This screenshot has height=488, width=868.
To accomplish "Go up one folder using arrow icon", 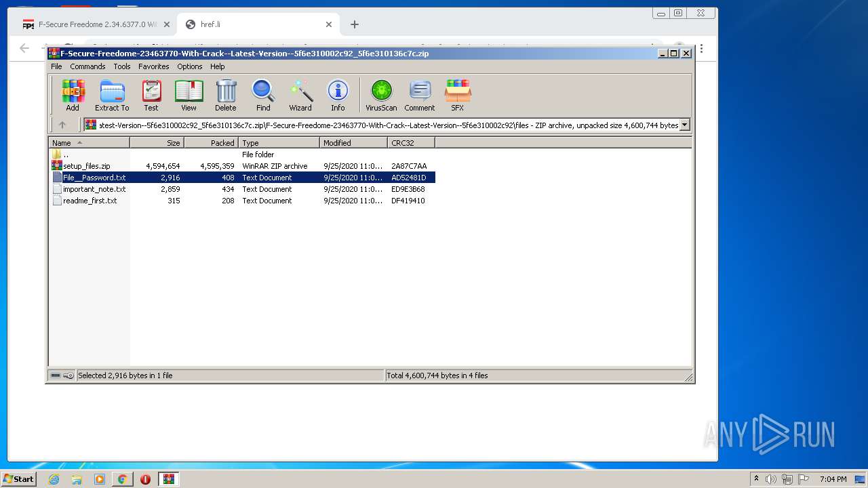I will click(62, 125).
